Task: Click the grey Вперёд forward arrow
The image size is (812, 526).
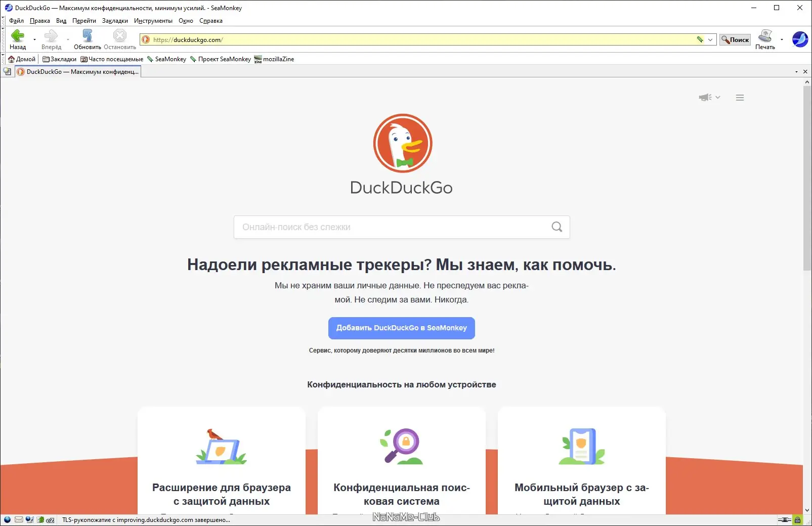Action: click(51, 39)
